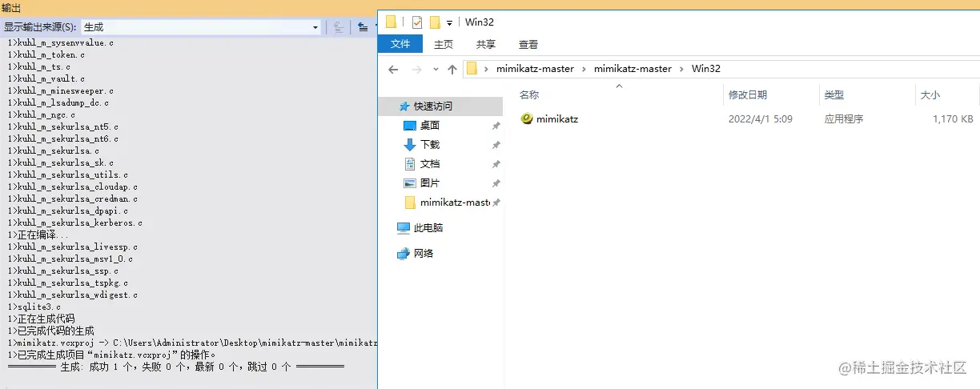Go back with the Explorer Back arrow
980x389 pixels.
[x=393, y=70]
